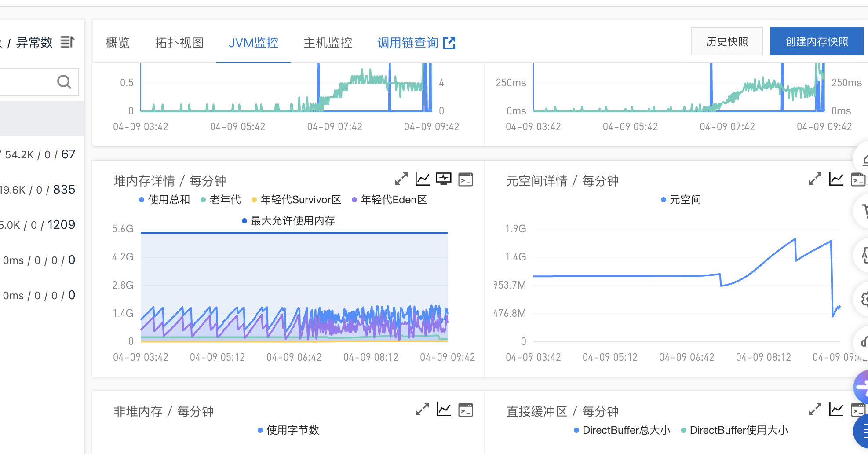
Task: Expand metaspace chart to fullscreen
Action: tap(815, 179)
